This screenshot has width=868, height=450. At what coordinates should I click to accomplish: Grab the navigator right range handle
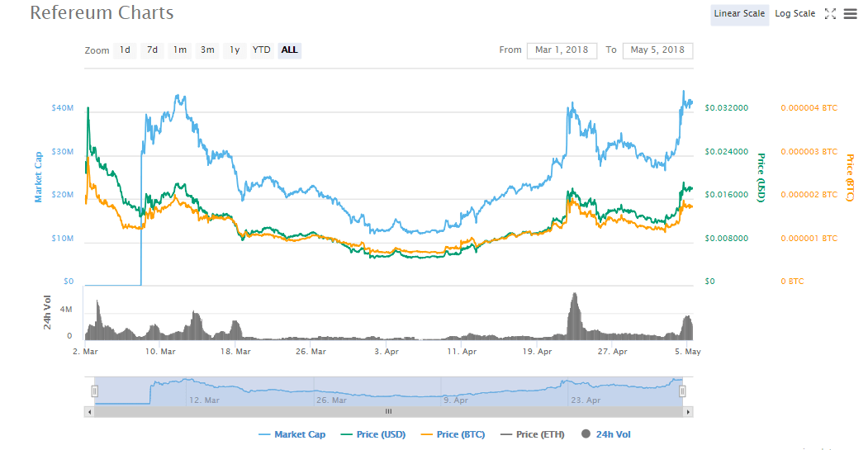point(683,391)
